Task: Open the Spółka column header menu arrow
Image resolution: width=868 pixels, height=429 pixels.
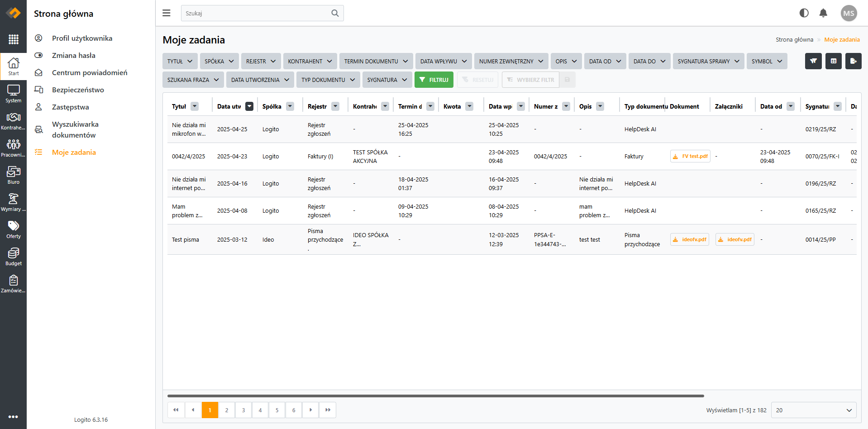Action: 290,106
